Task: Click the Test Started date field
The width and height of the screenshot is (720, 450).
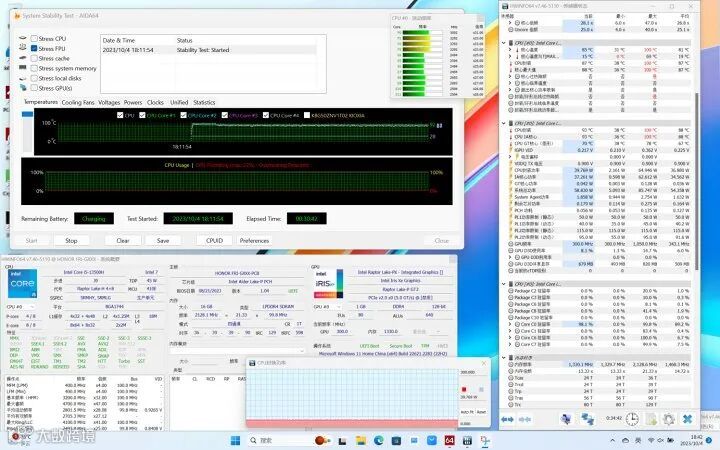Action: point(198,219)
